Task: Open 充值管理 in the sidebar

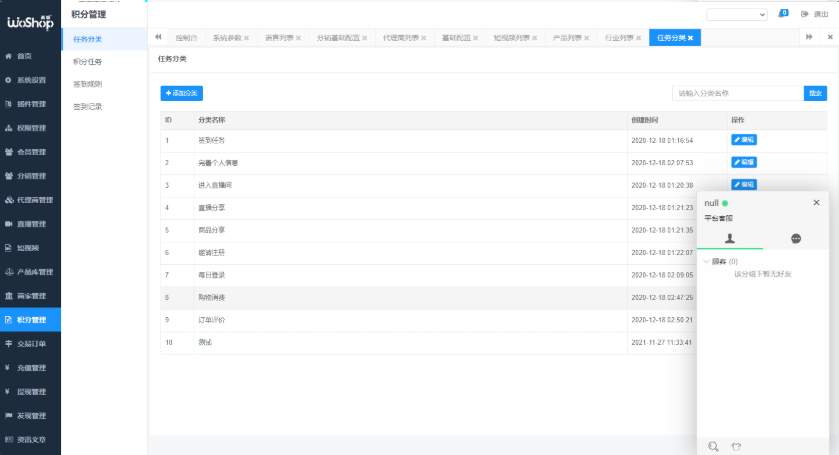Action: pyautogui.click(x=30, y=368)
